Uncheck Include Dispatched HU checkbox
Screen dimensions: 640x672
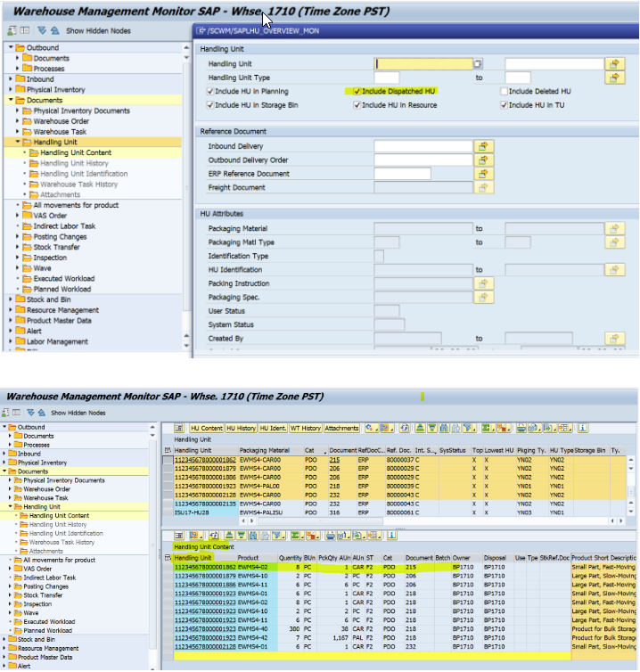[x=357, y=91]
